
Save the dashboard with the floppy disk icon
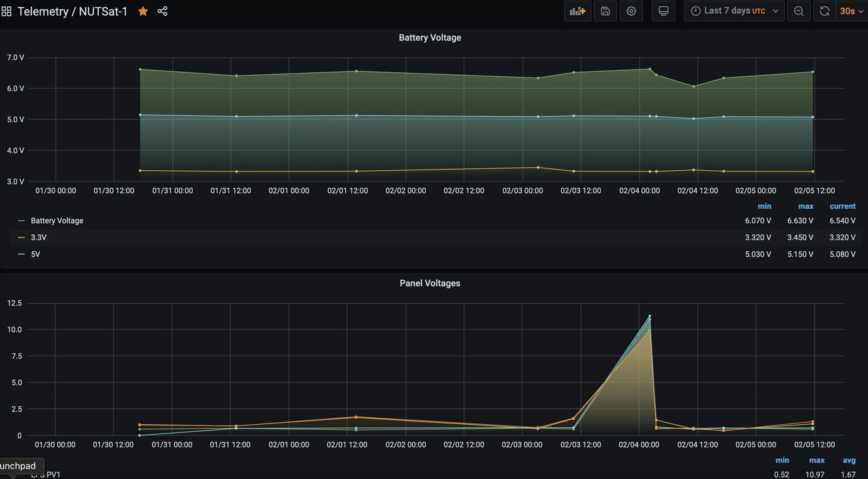(605, 11)
